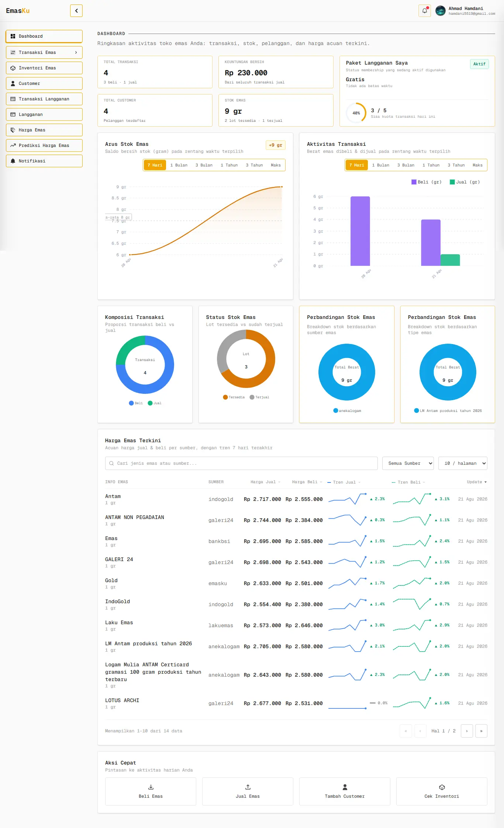Select Maks range in Arus Stok Emas

click(276, 165)
